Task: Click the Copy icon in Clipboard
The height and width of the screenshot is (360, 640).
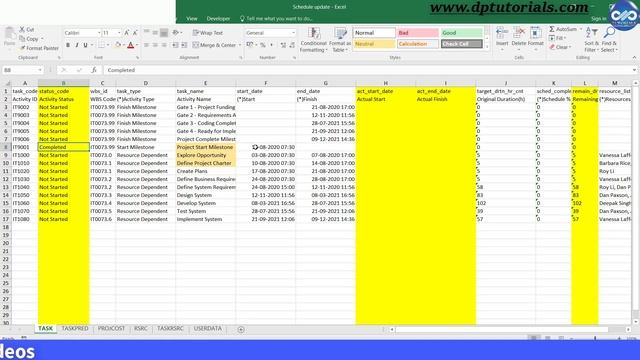Action: coord(22,39)
